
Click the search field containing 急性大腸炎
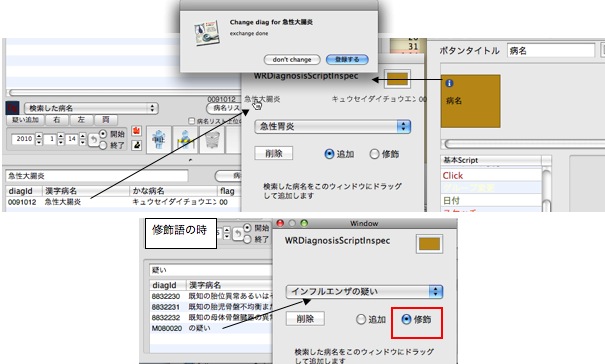point(97,176)
